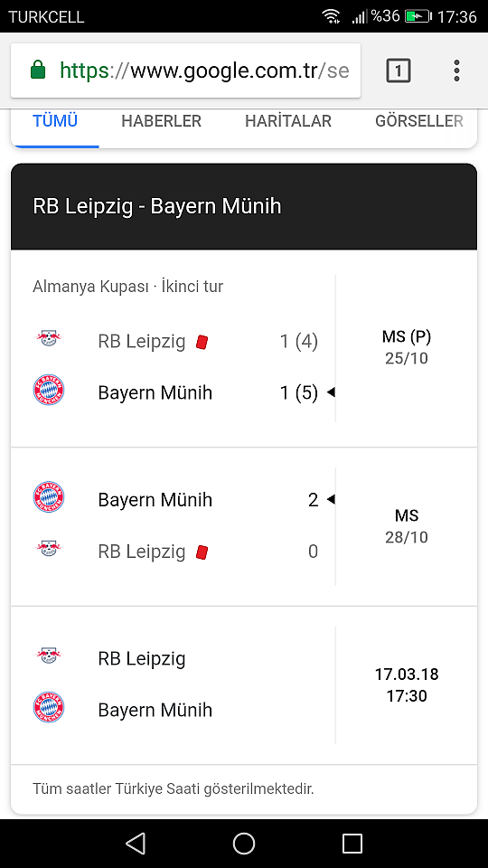Tap the green padlock security icon
The height and width of the screenshot is (868, 488).
[x=38, y=71]
